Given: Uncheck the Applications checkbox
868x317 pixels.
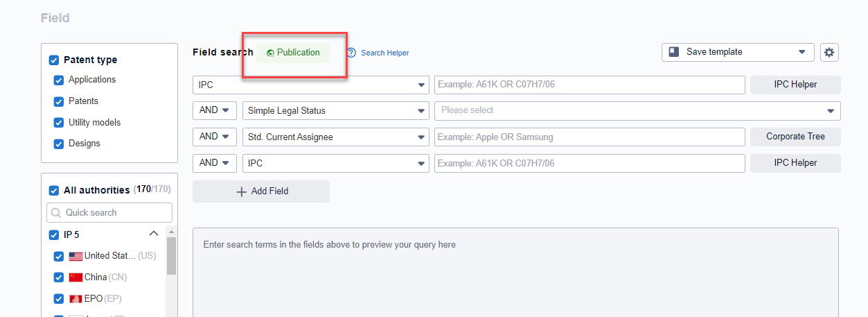Looking at the screenshot, I should pos(59,80).
